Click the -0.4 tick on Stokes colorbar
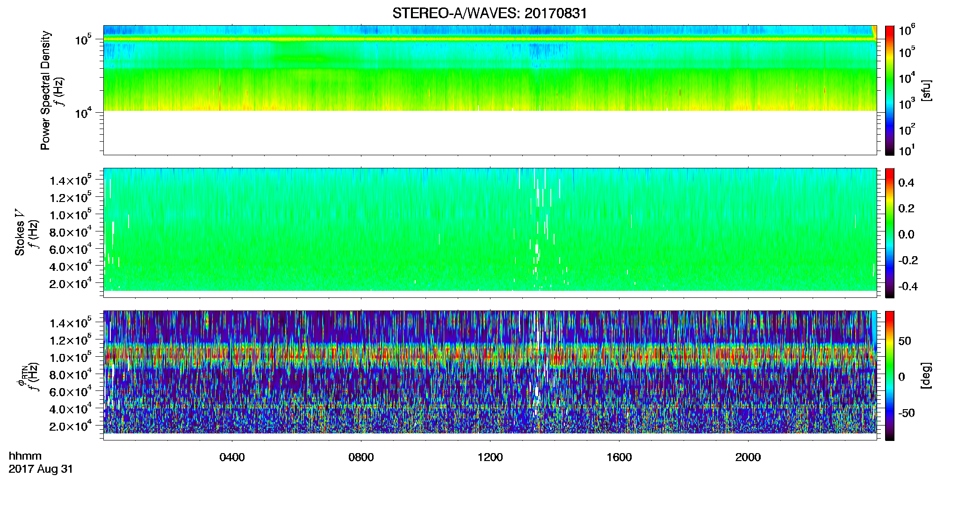 (x=907, y=286)
